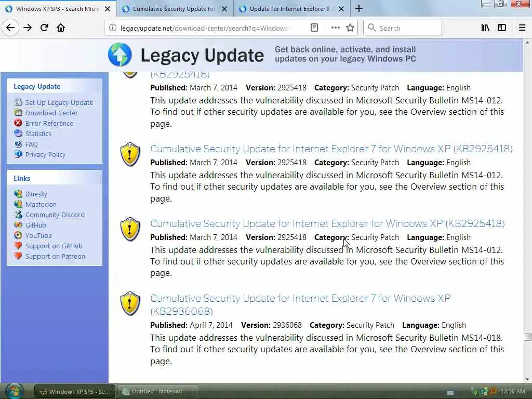Open the FAQ page
The width and height of the screenshot is (532, 399).
[x=32, y=144]
